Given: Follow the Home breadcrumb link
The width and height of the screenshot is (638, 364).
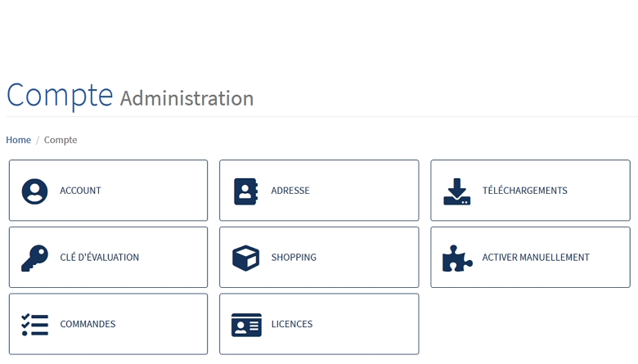Looking at the screenshot, I should pyautogui.click(x=18, y=140).
